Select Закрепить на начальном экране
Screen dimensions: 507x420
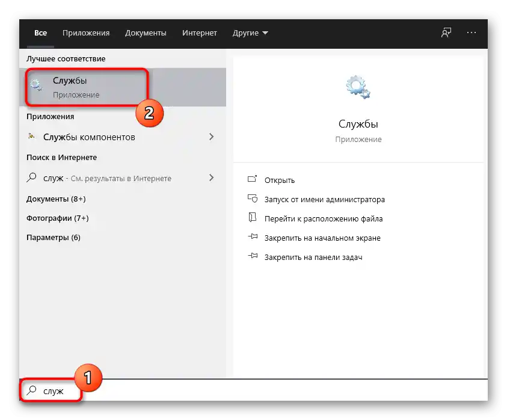point(322,238)
